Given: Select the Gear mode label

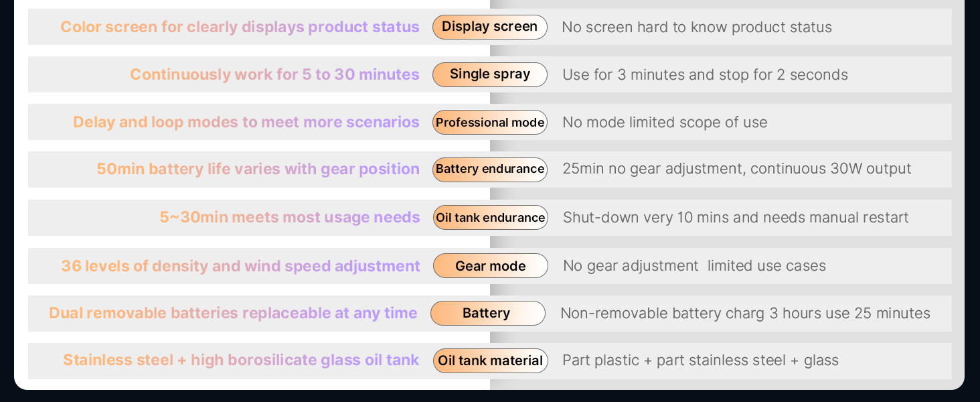Looking at the screenshot, I should (x=491, y=265).
